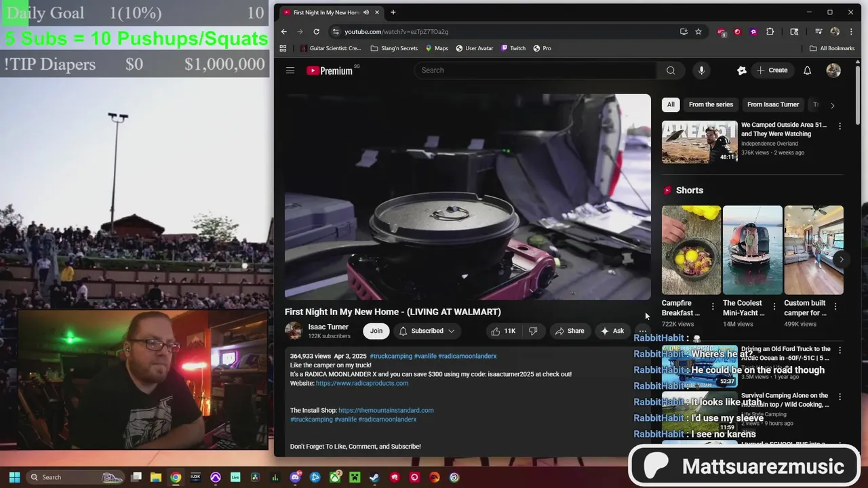Show more Shorts with right arrow
868x488 pixels.
click(x=842, y=260)
